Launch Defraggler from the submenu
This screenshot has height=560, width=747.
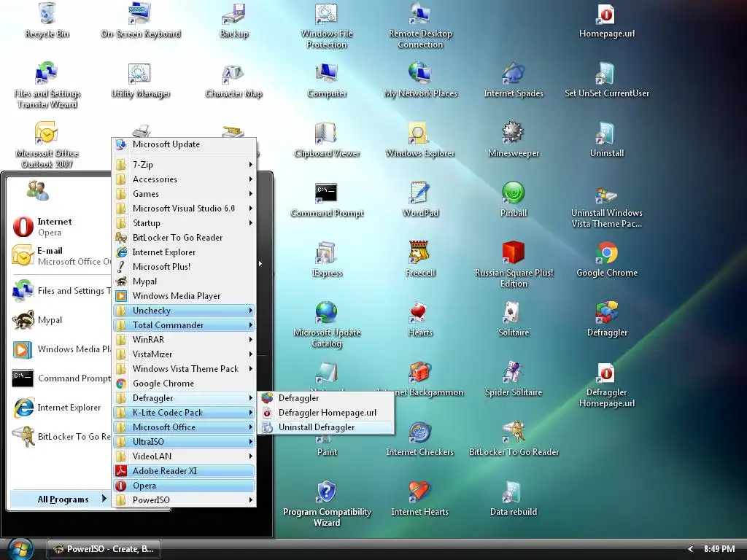(x=326, y=398)
